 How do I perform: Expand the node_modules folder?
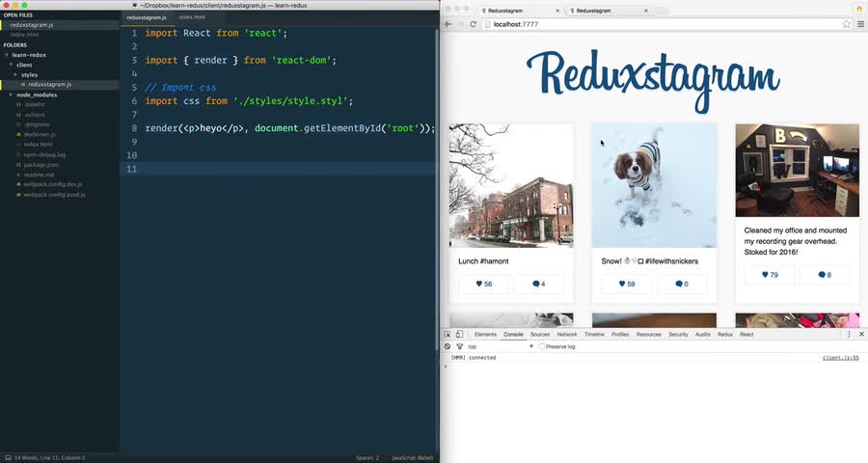tap(11, 95)
